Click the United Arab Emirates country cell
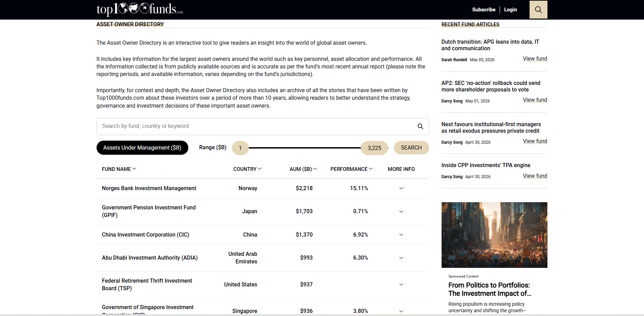 tap(243, 258)
